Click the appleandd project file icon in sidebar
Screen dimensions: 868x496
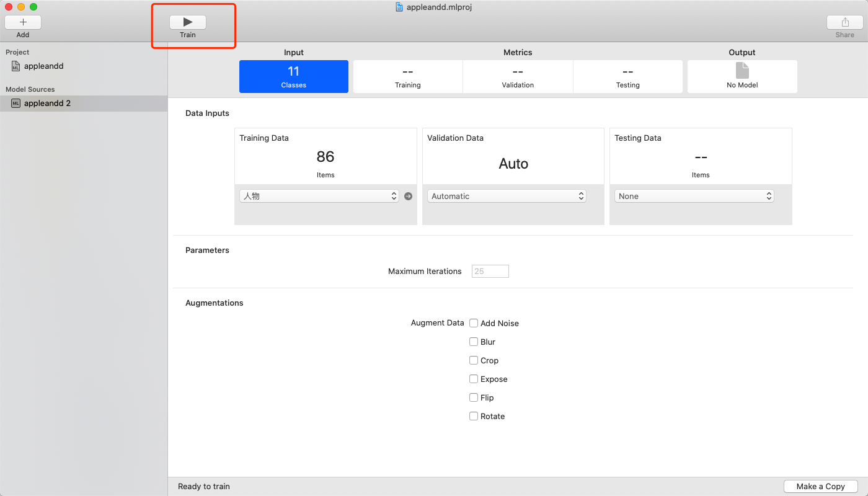[x=16, y=66]
